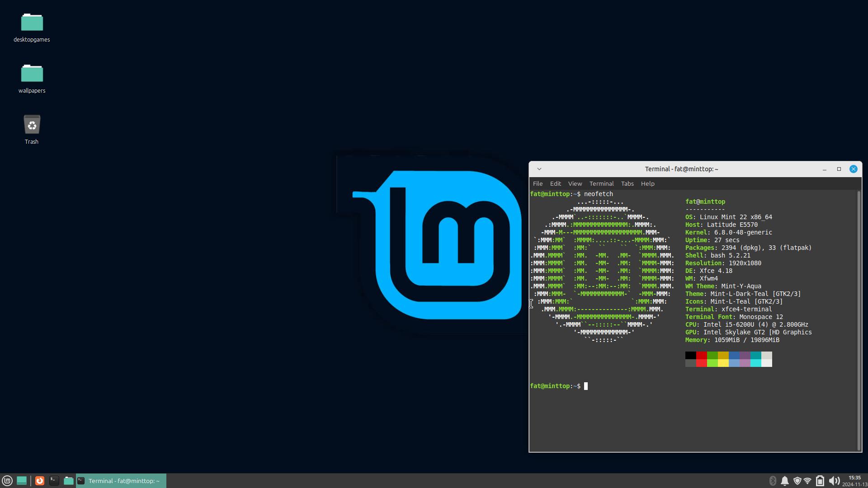Minimize the Terminal window
868x488 pixels.
825,169
